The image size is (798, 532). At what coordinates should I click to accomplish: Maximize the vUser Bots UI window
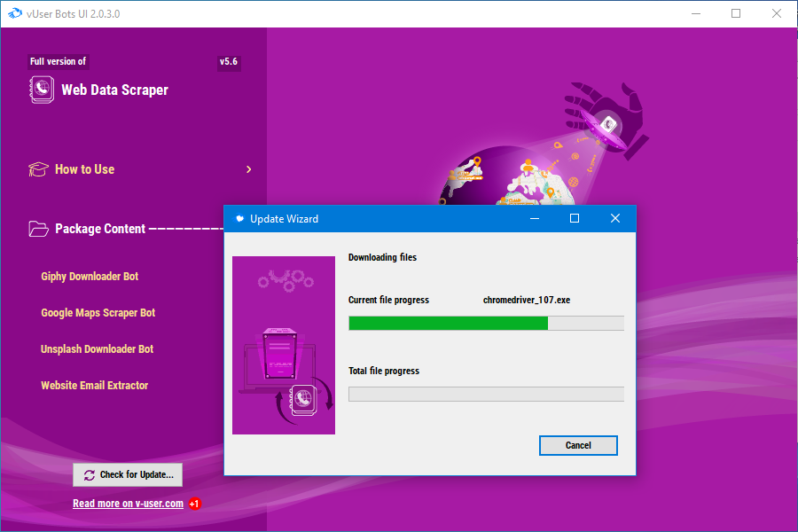(736, 14)
